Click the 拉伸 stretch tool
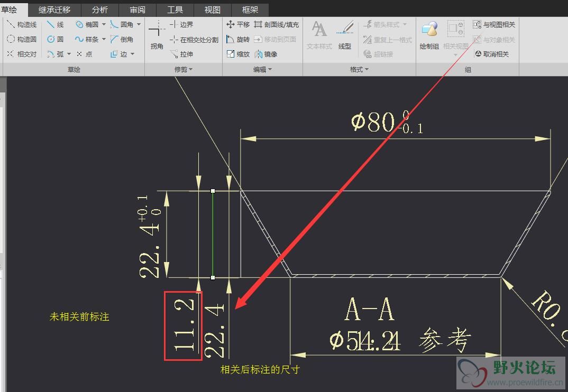 (181, 54)
